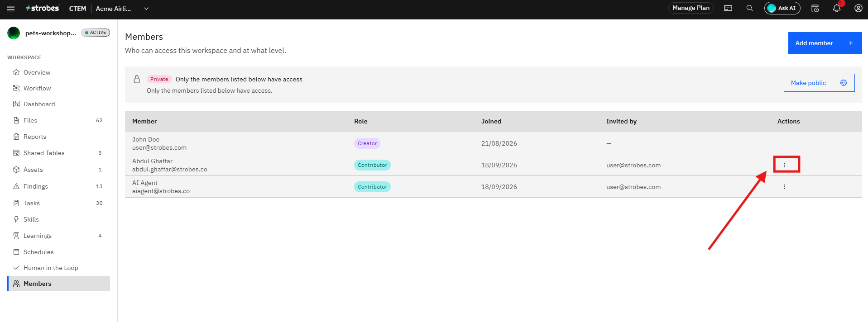The height and width of the screenshot is (322, 868).
Task: Click the Members people icon
Action: (x=16, y=284)
